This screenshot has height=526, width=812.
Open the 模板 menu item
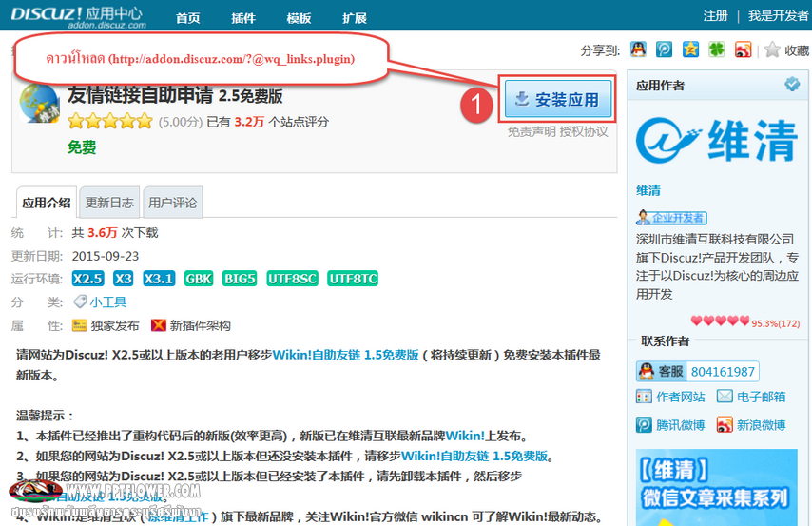(x=299, y=18)
